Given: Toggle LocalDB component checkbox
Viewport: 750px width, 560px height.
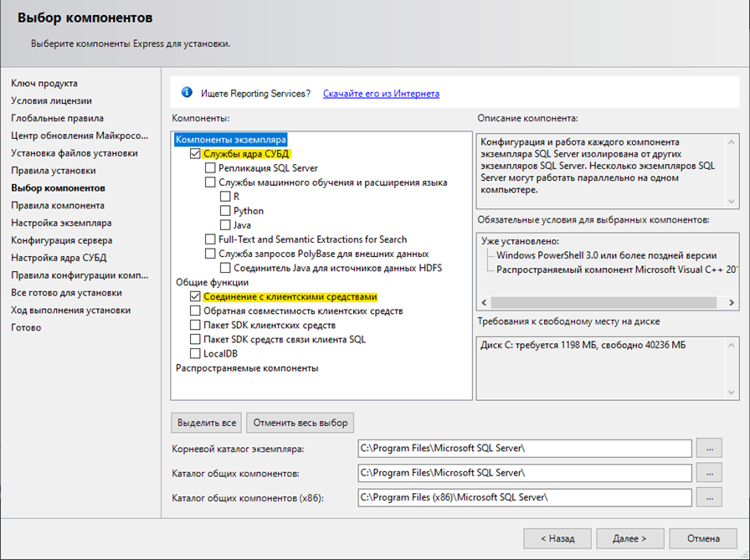Looking at the screenshot, I should [x=196, y=353].
